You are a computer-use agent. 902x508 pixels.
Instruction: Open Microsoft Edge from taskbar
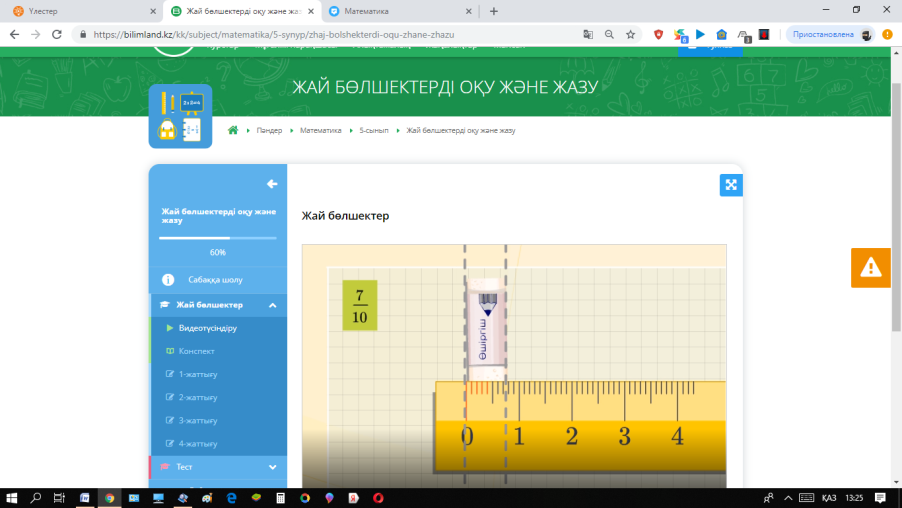coord(231,498)
